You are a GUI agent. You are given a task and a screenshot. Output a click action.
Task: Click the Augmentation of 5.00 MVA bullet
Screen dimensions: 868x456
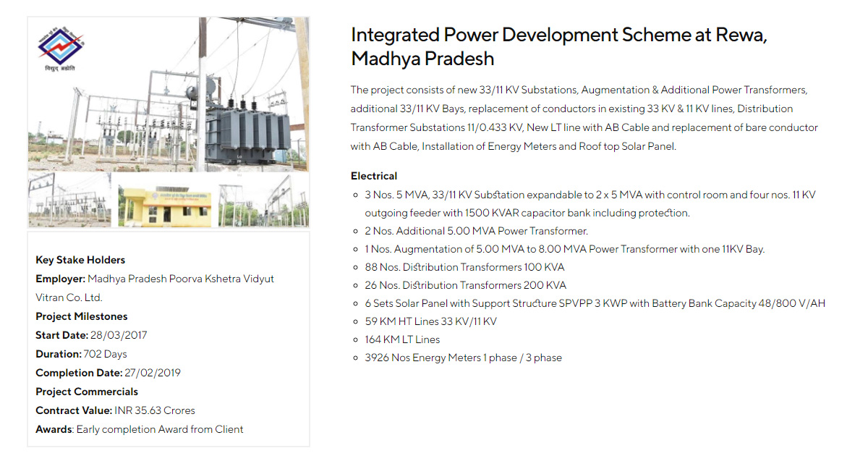564,249
